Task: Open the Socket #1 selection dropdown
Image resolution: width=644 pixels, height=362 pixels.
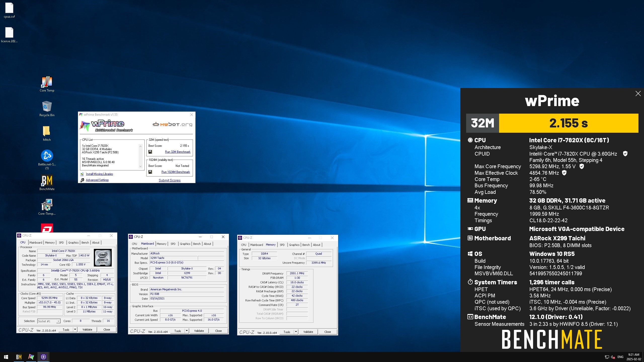Action: click(49, 321)
